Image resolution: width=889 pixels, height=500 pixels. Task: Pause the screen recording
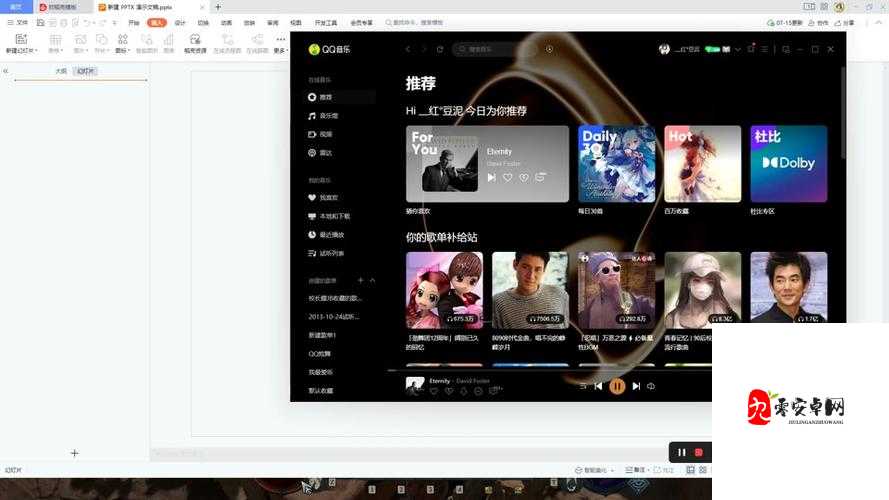pos(682,452)
